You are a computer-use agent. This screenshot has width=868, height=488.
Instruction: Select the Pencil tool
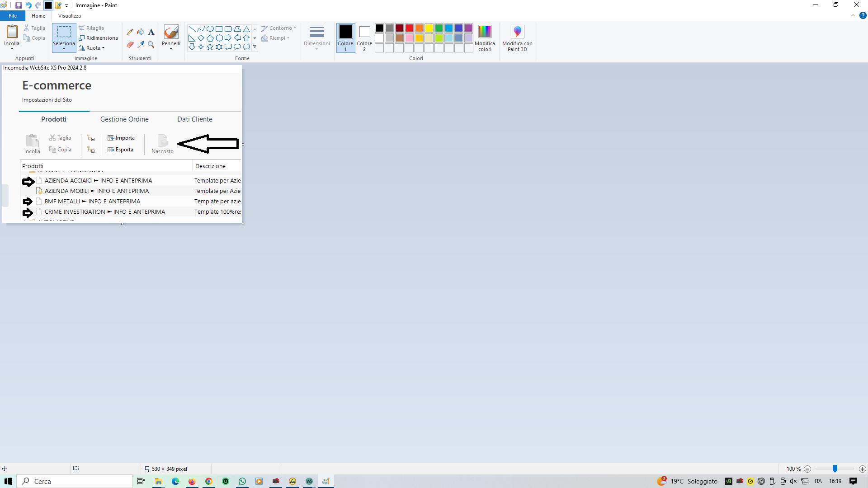pyautogui.click(x=130, y=32)
